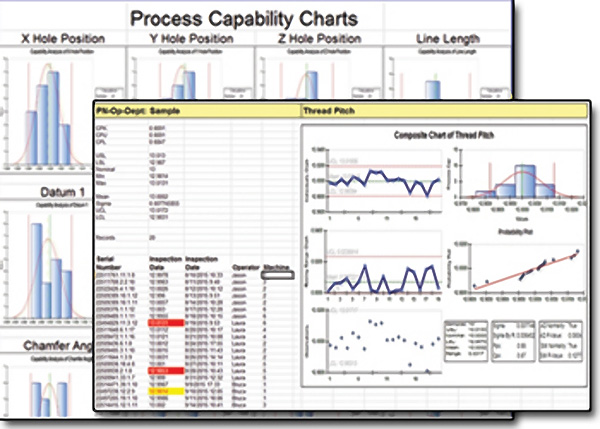This screenshot has width=600, height=429.
Task: Select the Z Hole Position heading
Action: (x=320, y=39)
